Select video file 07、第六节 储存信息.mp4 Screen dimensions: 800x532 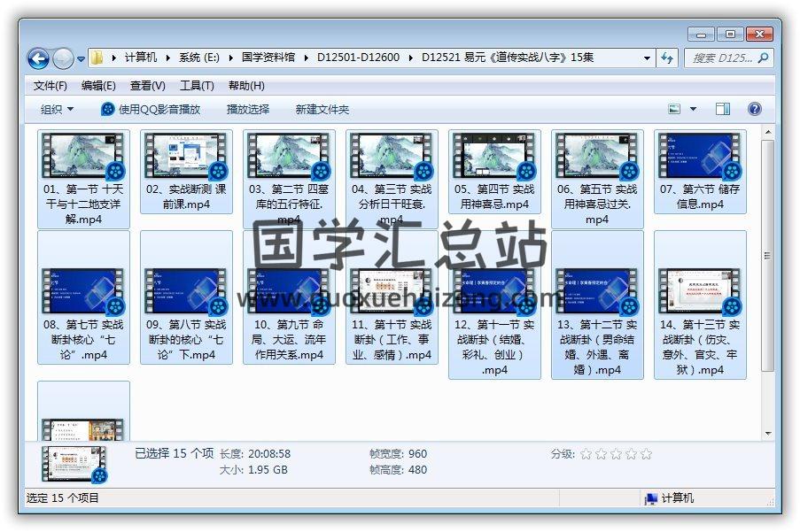click(699, 173)
